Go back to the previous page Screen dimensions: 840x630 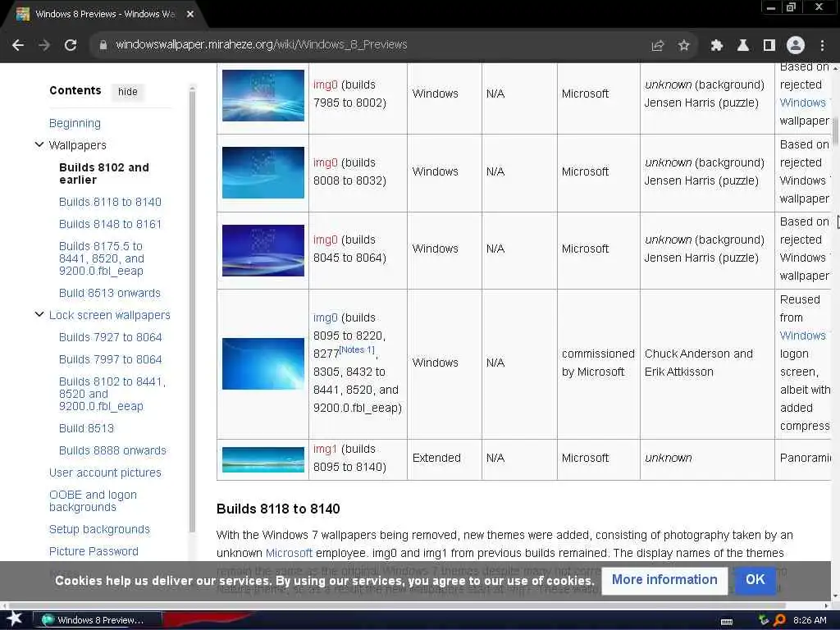[18, 45]
